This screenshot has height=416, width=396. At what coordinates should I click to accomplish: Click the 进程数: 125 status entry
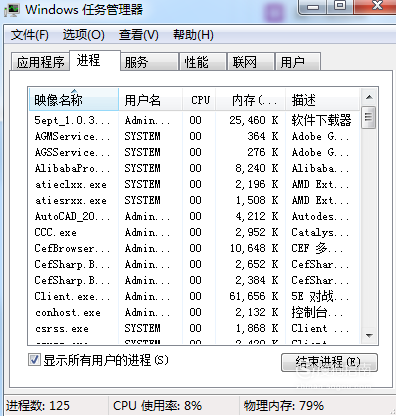[x=38, y=406]
